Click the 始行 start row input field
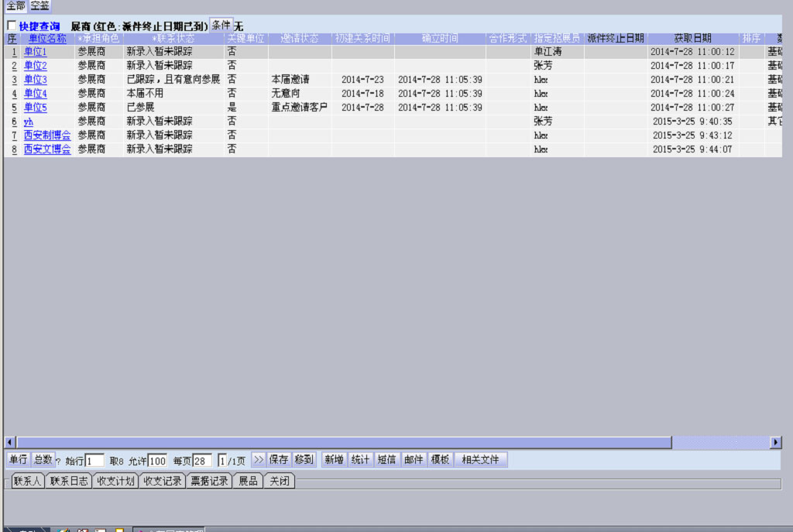This screenshot has width=793, height=532. pos(94,462)
